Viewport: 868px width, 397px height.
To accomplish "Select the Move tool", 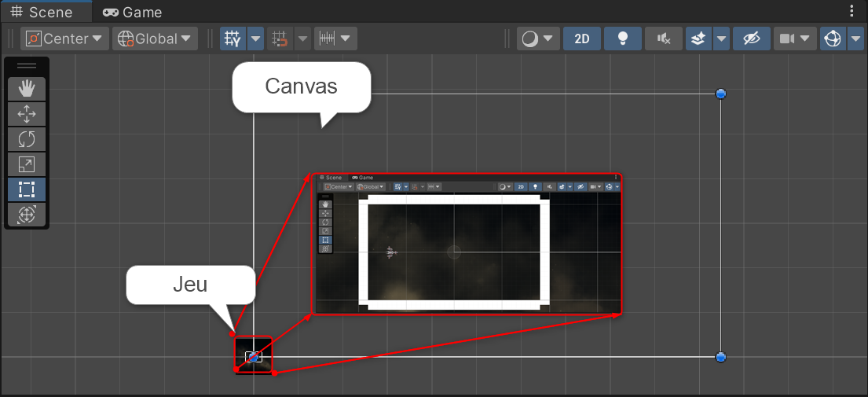I will (27, 114).
